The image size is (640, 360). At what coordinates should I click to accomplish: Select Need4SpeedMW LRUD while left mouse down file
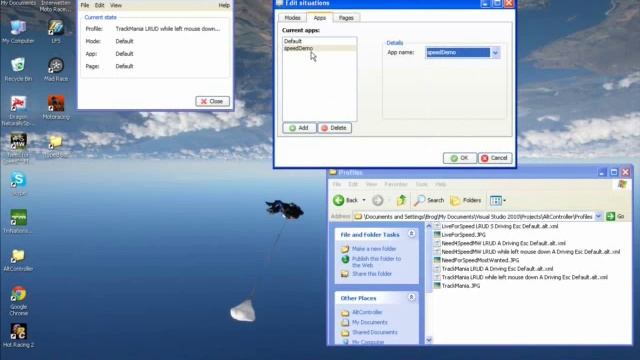531,252
